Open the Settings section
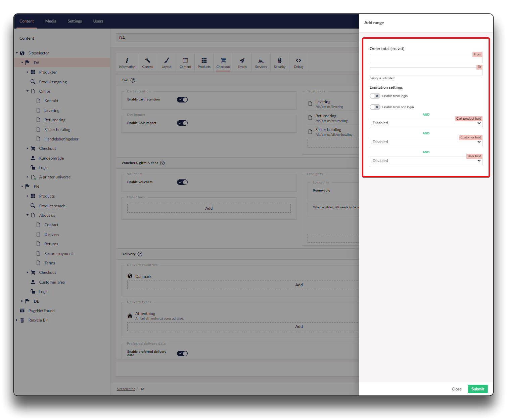The image size is (507, 420). tap(75, 21)
